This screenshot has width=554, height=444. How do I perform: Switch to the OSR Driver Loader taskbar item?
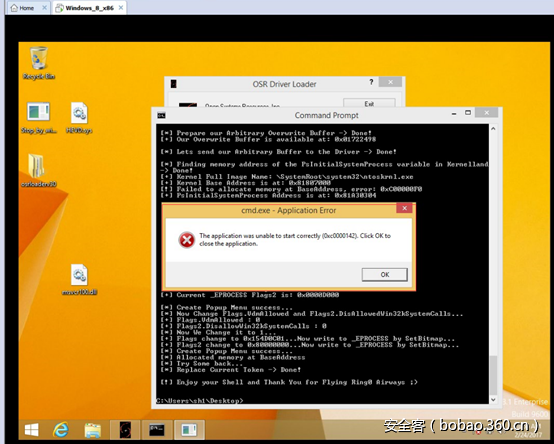pyautogui.click(x=125, y=430)
